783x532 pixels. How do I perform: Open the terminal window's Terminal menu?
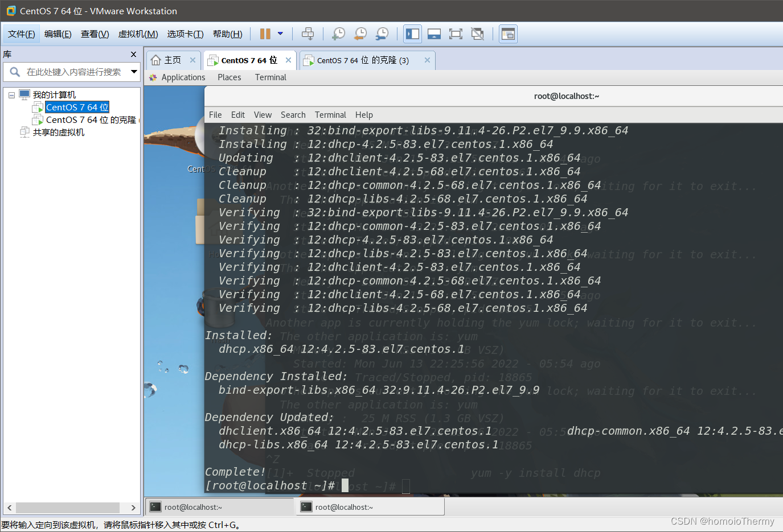pos(330,115)
